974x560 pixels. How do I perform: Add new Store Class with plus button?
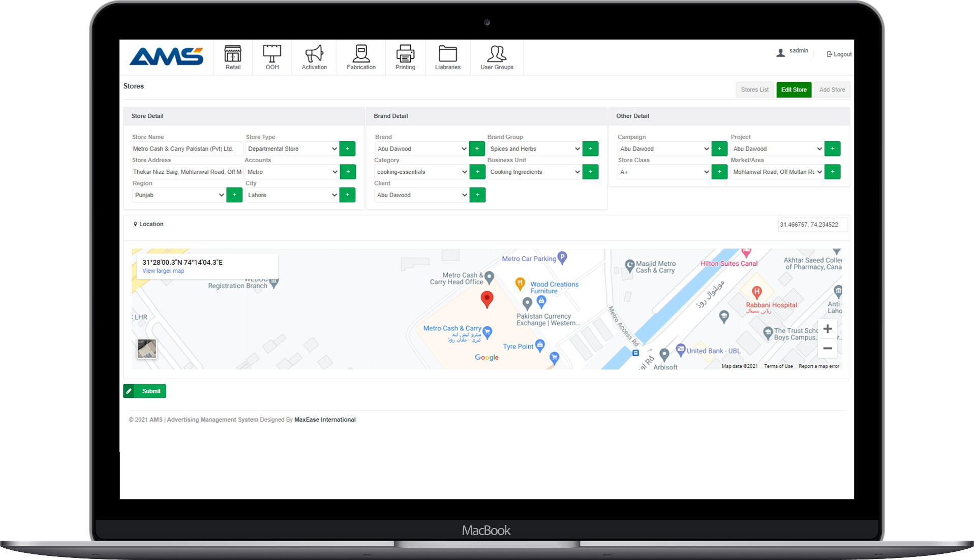[719, 172]
